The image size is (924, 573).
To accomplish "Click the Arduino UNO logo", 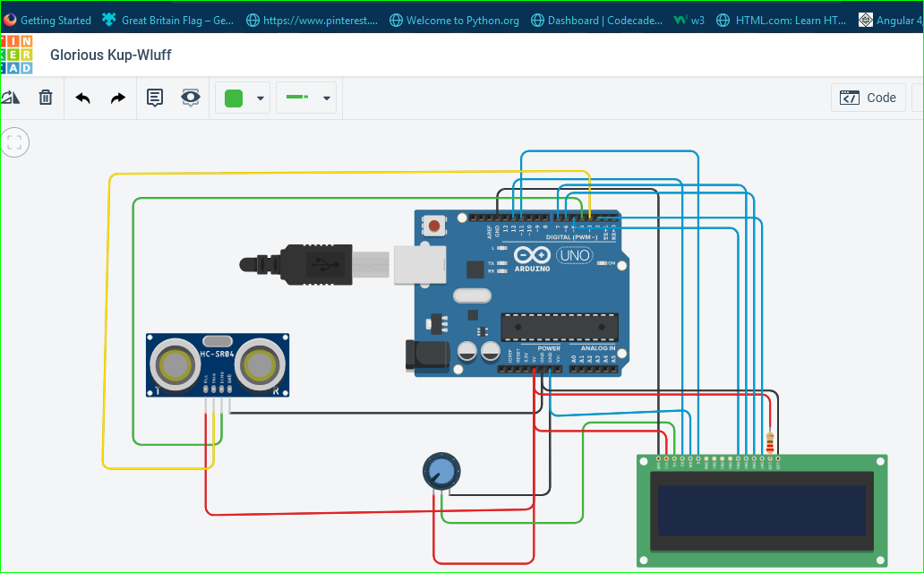I will [552, 258].
